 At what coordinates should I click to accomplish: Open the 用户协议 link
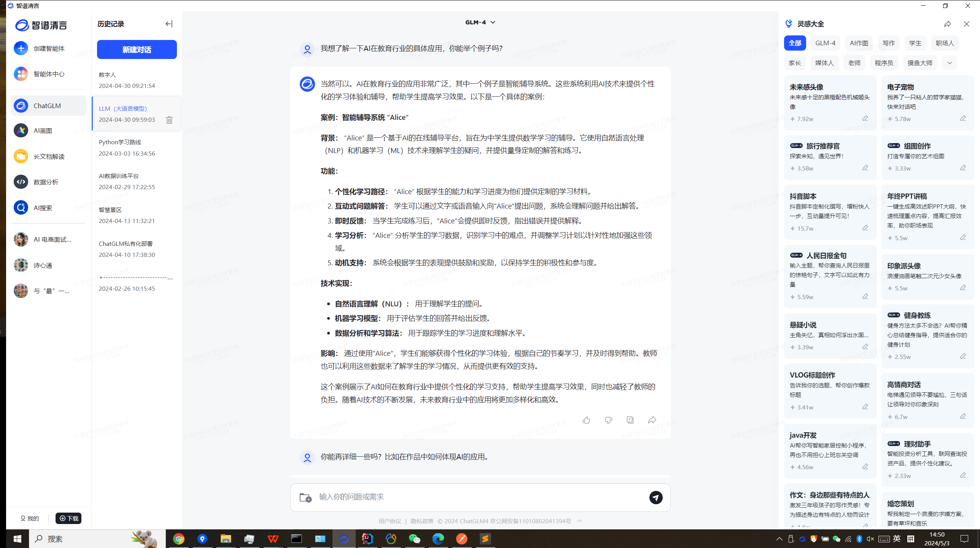[390, 521]
